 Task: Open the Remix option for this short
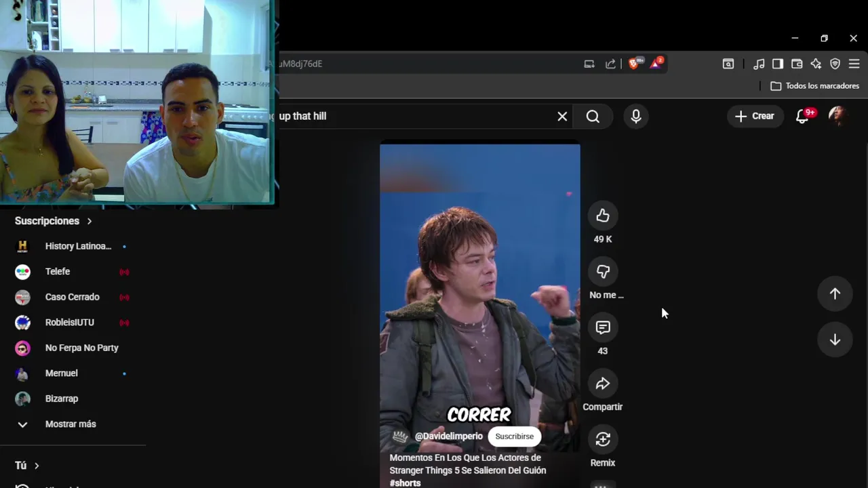coord(603,439)
